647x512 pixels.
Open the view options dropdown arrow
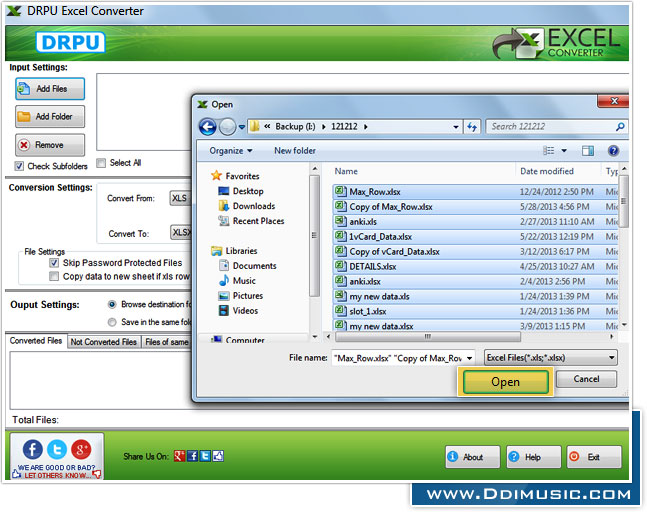click(564, 151)
